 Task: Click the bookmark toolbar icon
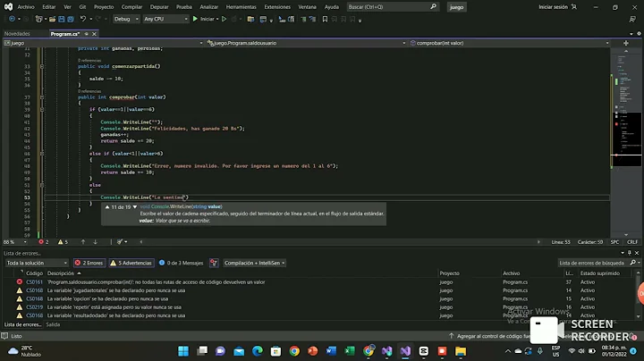tap(325, 19)
